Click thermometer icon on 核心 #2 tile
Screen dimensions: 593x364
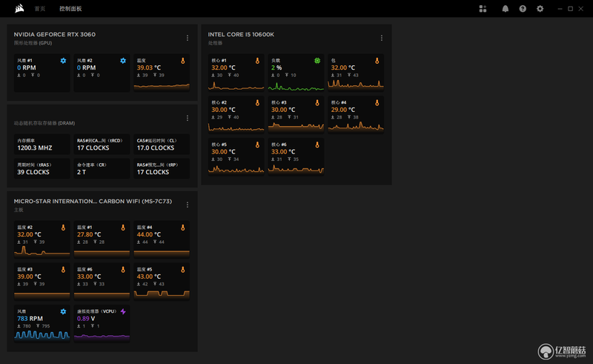257,102
